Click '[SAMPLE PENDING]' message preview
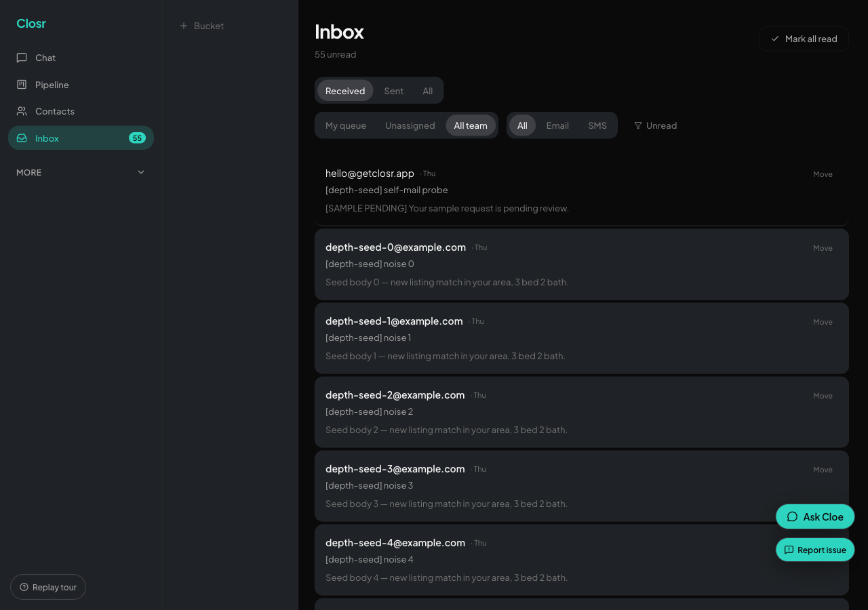The image size is (868, 610). point(447,208)
